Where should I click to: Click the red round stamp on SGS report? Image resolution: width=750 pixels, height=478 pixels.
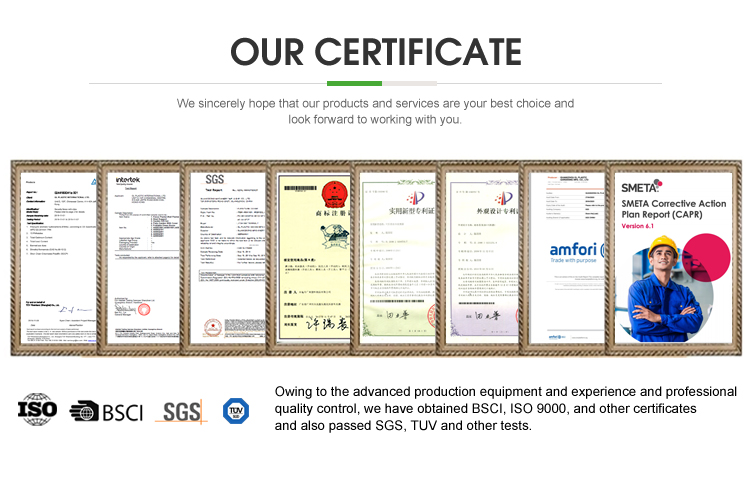[211, 325]
